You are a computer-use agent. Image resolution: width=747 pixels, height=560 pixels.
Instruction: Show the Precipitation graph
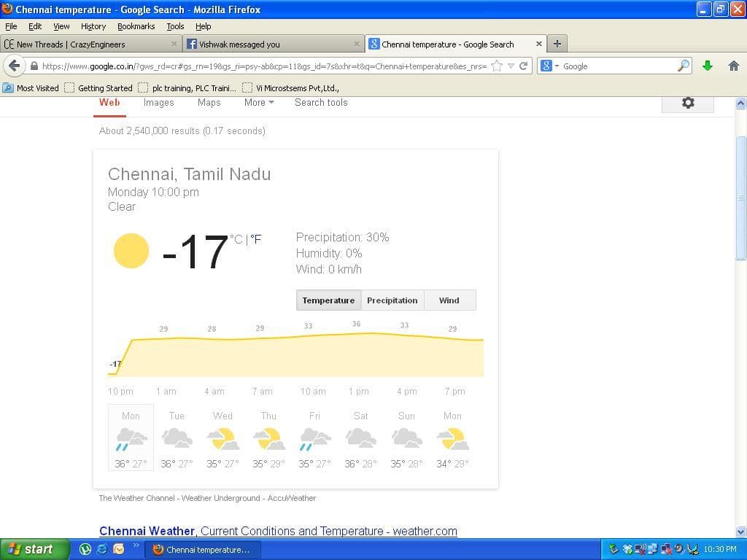(x=392, y=300)
